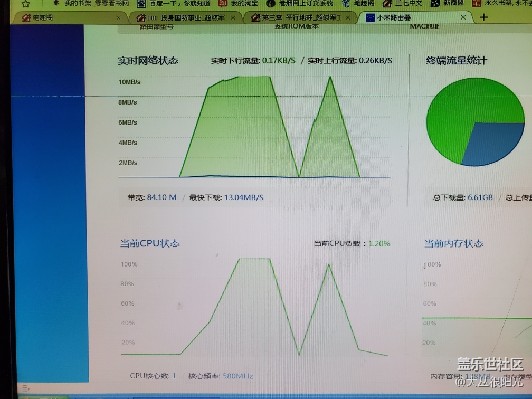Viewport: 532px width, 399px height.
Task: Close the 笔趣阁 browser tab
Action: pyautogui.click(x=118, y=17)
